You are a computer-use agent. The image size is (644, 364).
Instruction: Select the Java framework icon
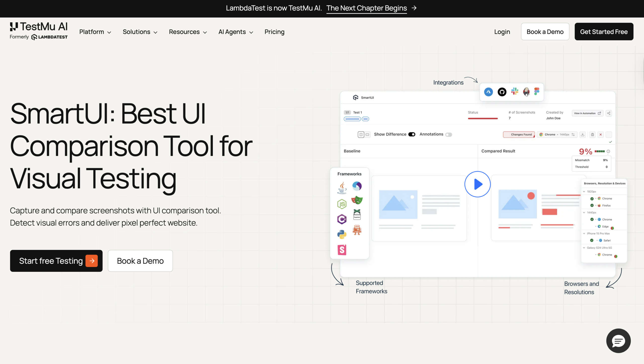(x=342, y=187)
